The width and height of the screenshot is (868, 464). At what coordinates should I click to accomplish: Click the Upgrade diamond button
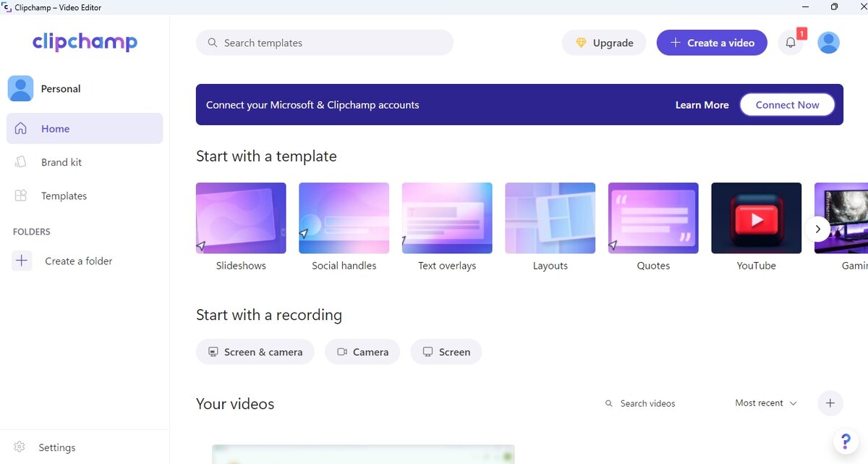point(604,43)
